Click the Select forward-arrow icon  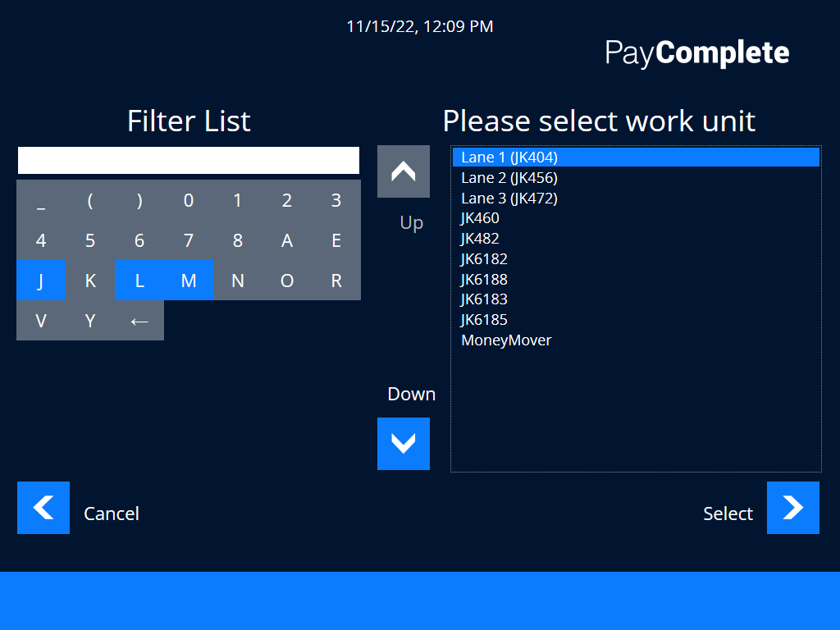792,508
